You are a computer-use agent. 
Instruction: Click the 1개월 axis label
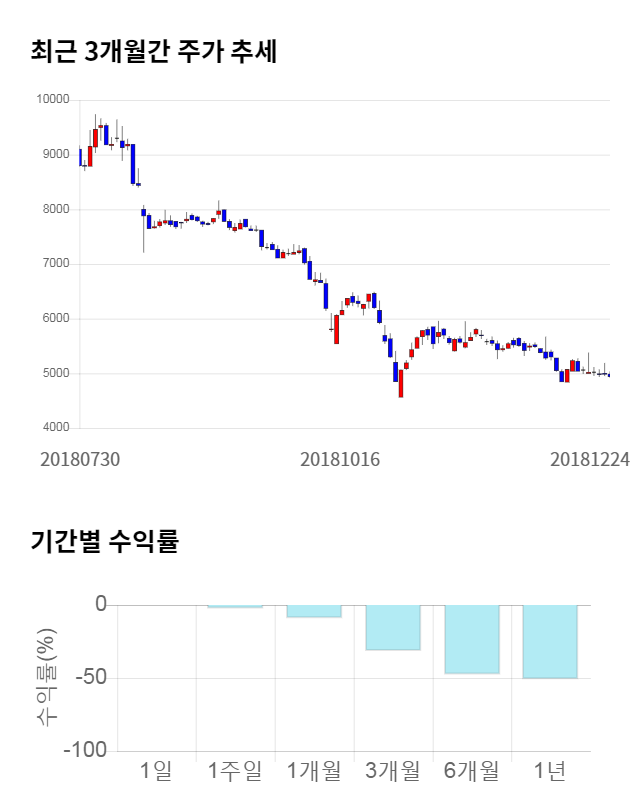314,771
